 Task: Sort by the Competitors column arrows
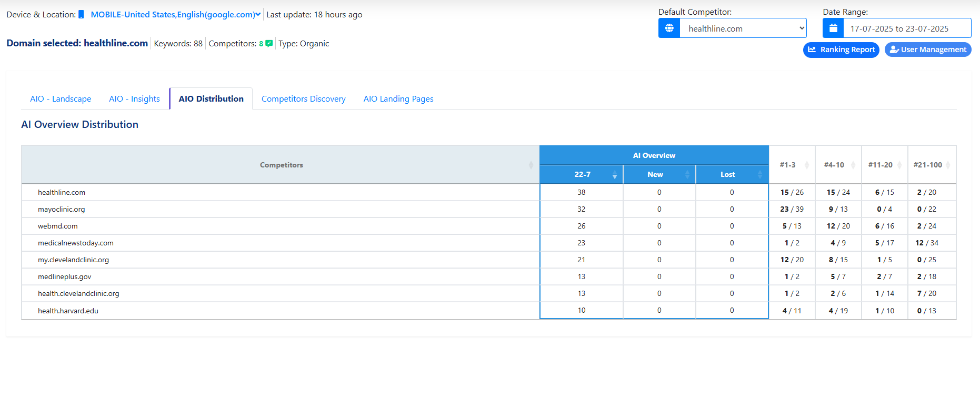coord(531,165)
